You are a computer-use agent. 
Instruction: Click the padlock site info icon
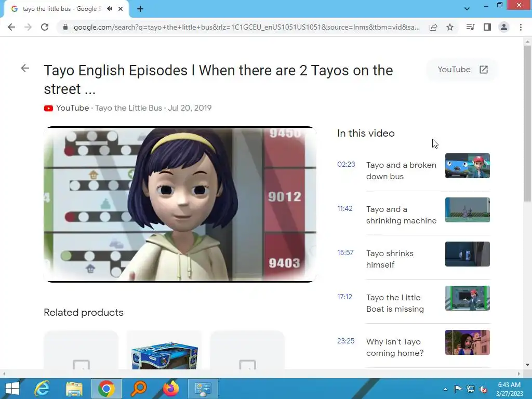(x=65, y=27)
